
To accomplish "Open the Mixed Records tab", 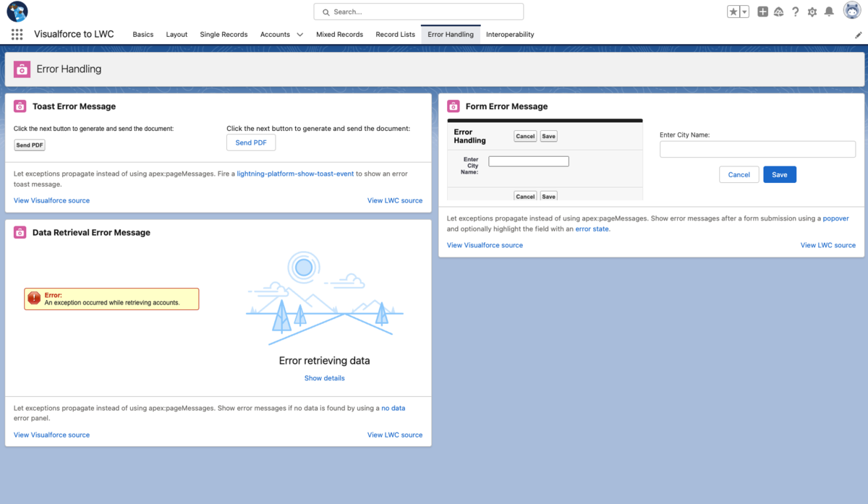I will coord(339,34).
